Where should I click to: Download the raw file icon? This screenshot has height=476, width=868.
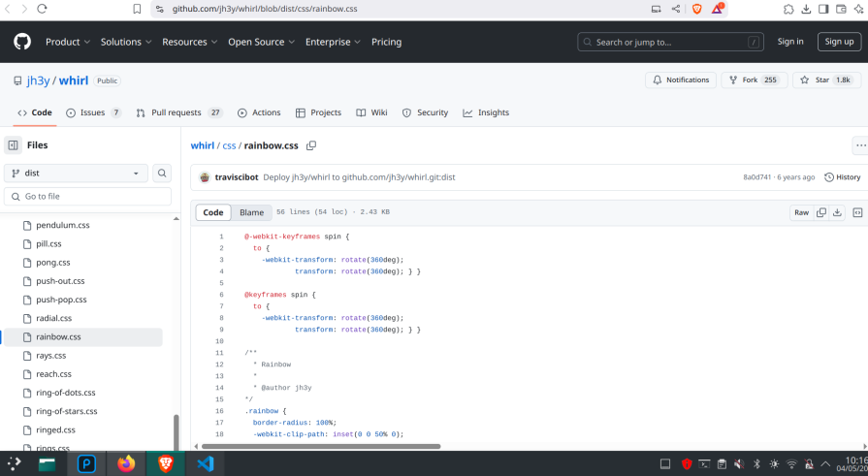point(837,212)
